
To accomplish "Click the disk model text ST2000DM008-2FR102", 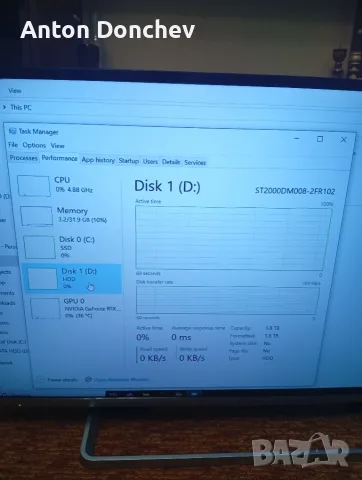I will click(x=295, y=191).
